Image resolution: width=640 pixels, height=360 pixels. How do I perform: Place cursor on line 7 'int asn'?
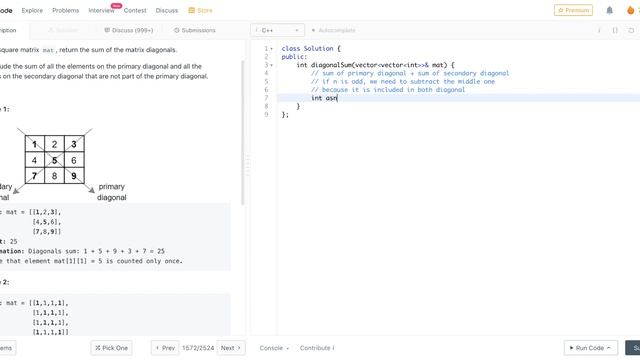click(324, 98)
